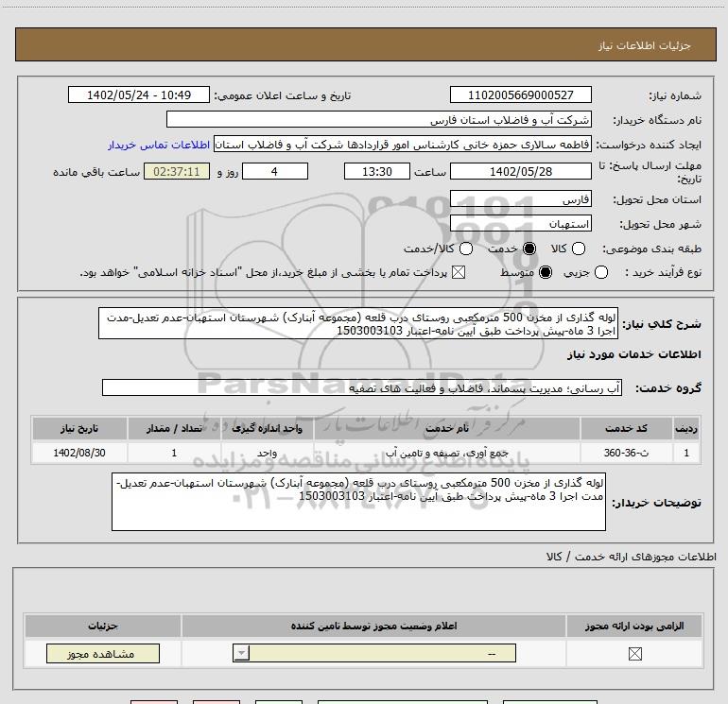The width and height of the screenshot is (728, 704).
Task: Click the کد خدمت column header
Action: (626, 428)
